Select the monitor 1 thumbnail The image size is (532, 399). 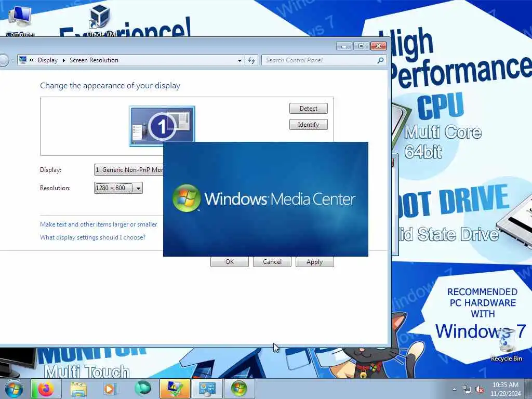click(x=162, y=126)
